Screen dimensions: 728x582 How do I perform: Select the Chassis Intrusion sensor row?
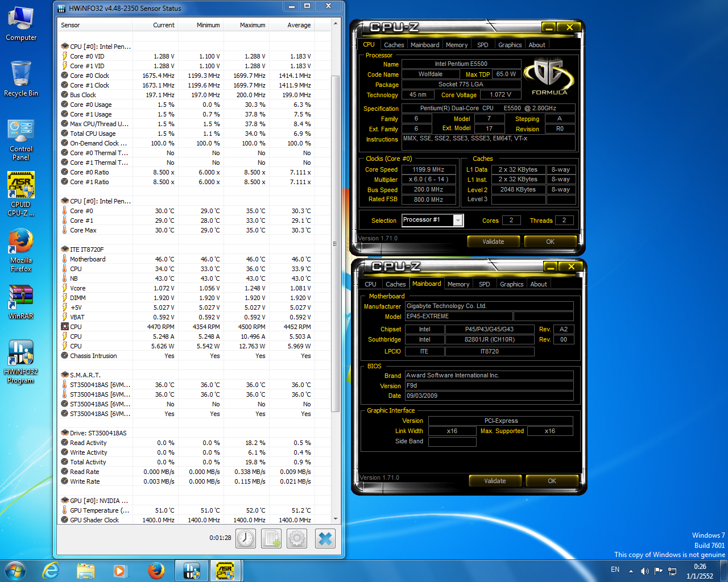pos(193,356)
